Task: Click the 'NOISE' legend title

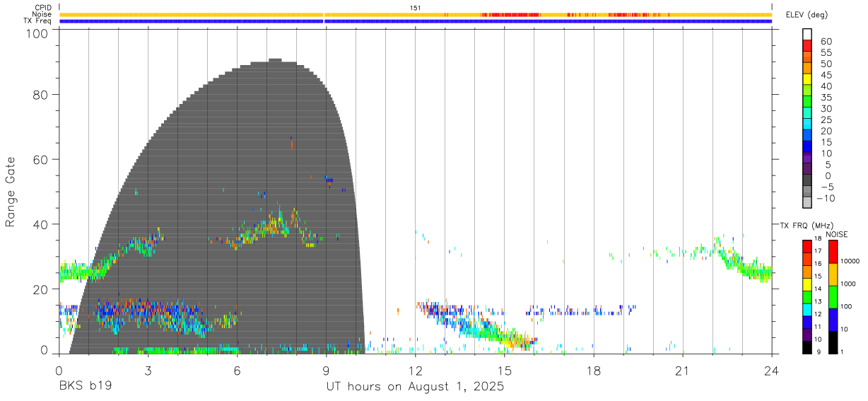Action: click(836, 234)
